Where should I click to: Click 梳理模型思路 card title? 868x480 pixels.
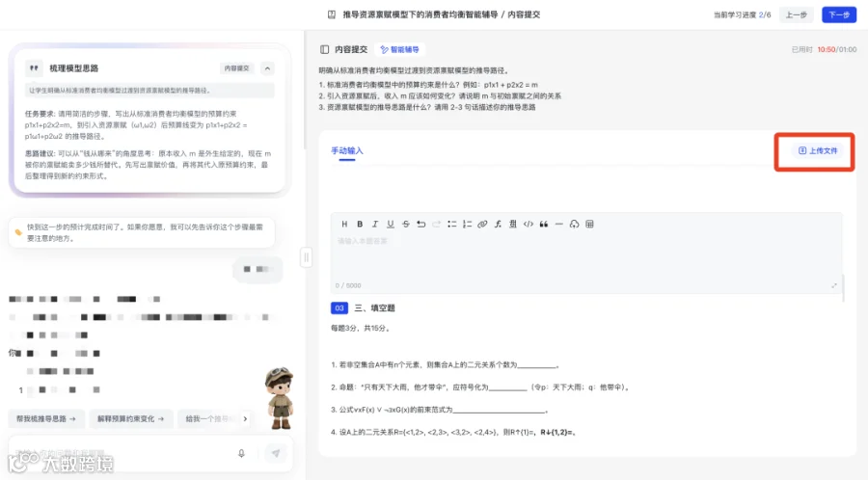click(73, 68)
